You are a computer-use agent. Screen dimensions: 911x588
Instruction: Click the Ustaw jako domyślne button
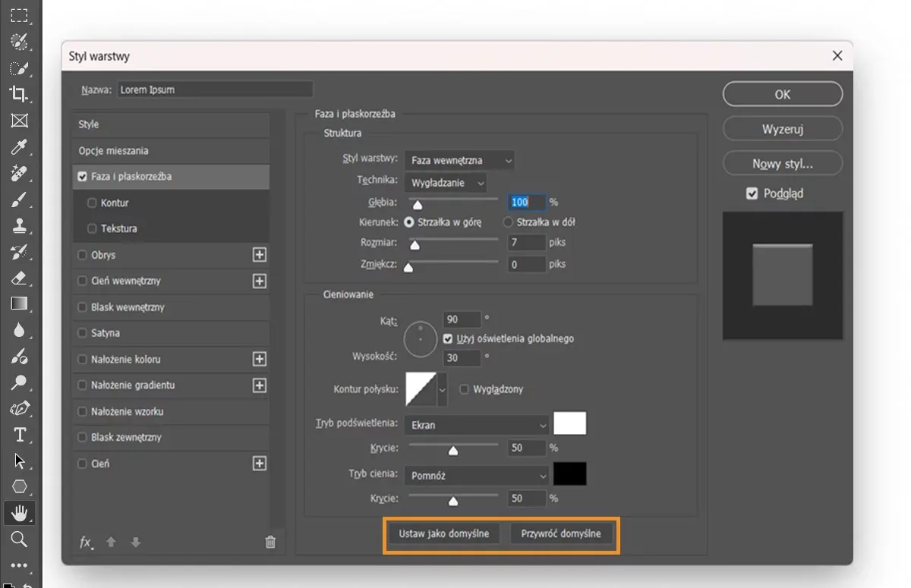coord(443,533)
